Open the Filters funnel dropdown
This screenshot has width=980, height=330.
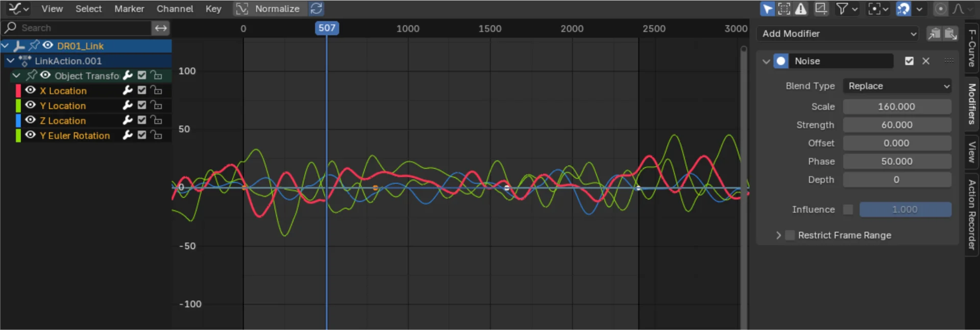tap(847, 9)
